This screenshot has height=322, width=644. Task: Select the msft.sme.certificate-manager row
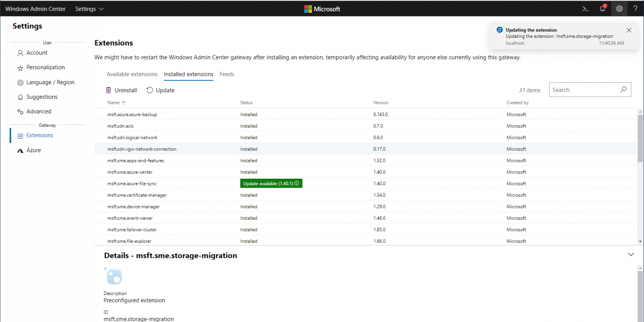(365, 195)
